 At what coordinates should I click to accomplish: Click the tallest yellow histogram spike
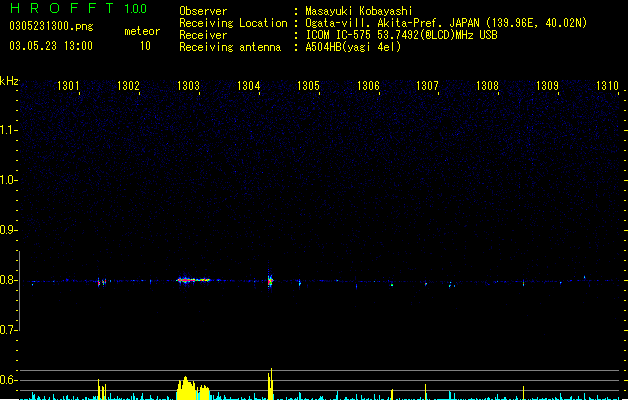pos(271,384)
